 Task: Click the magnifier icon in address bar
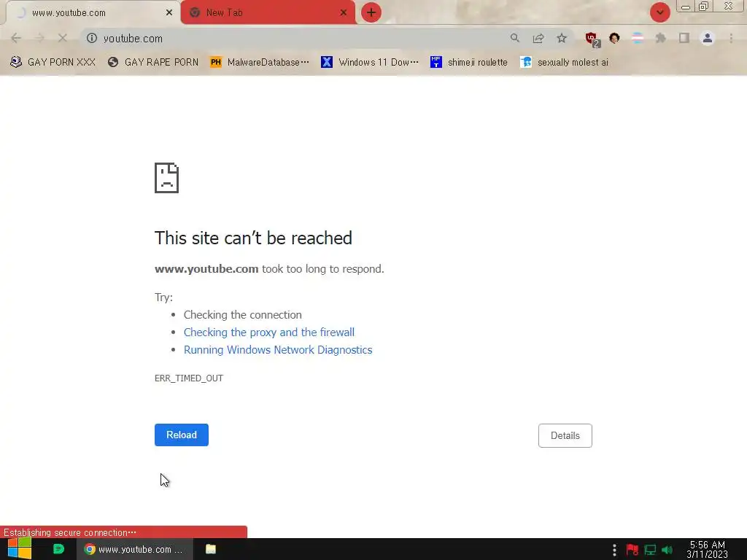coord(514,38)
